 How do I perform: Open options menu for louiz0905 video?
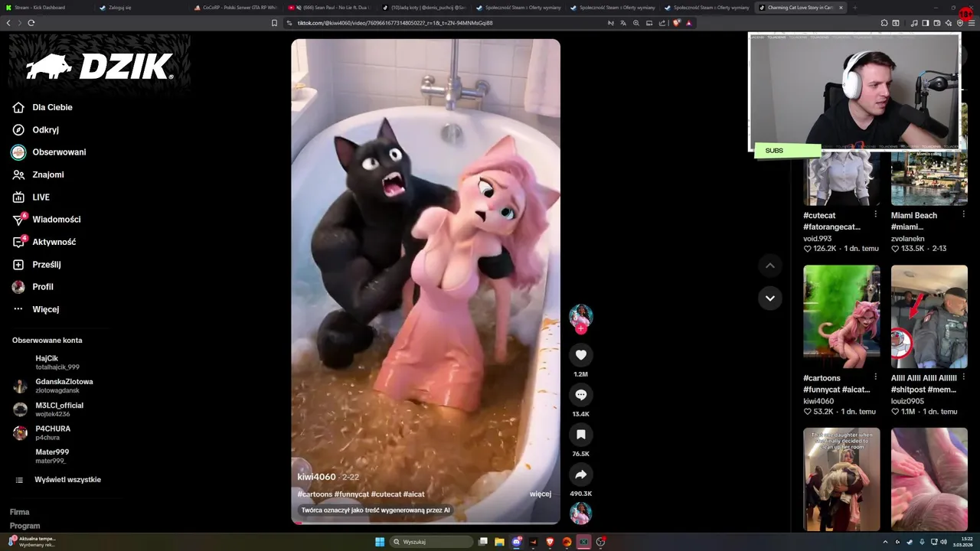pyautogui.click(x=963, y=377)
